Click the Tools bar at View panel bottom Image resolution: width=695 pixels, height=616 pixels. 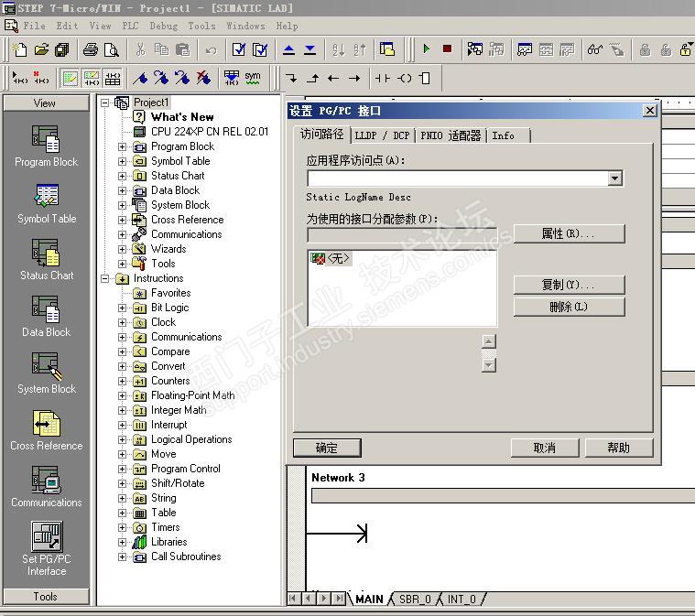(x=46, y=597)
